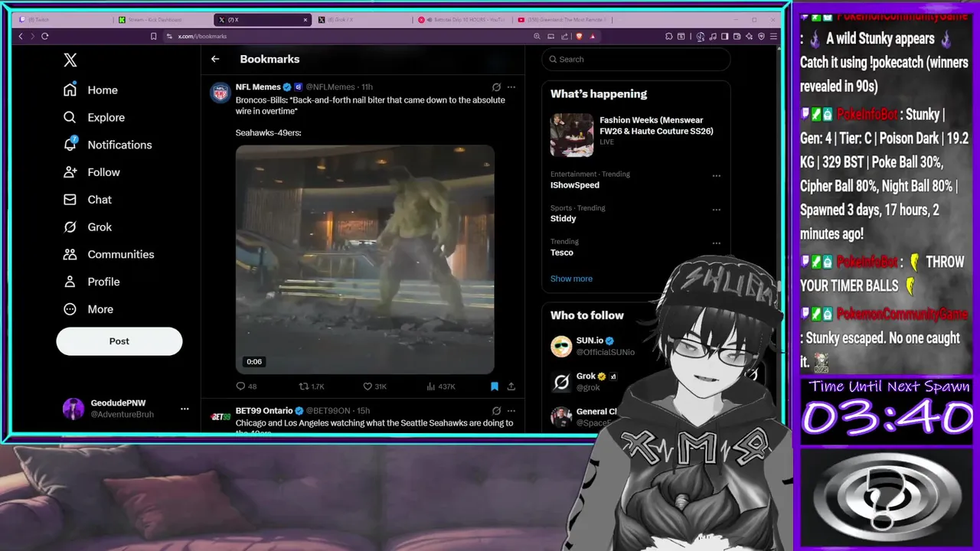Switch to the Grok / X tab
Image resolution: width=980 pixels, height=551 pixels.
tap(364, 20)
